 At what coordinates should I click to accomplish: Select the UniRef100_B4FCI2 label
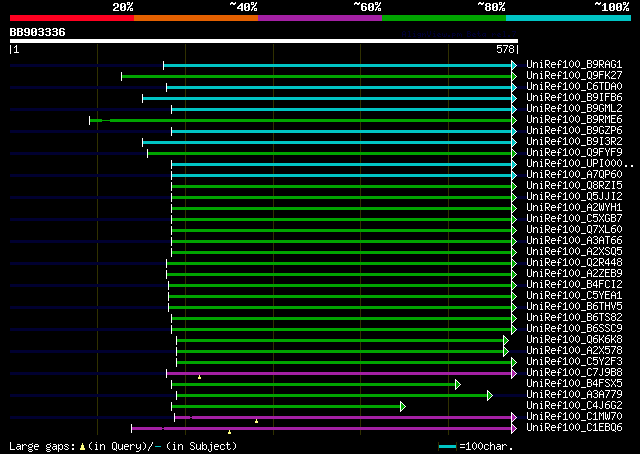pos(574,285)
